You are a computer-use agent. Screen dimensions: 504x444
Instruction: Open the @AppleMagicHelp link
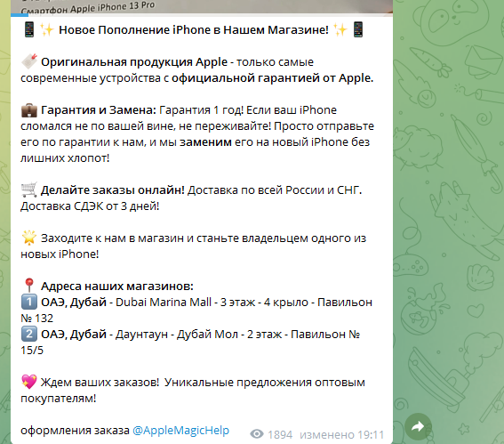pos(181,430)
